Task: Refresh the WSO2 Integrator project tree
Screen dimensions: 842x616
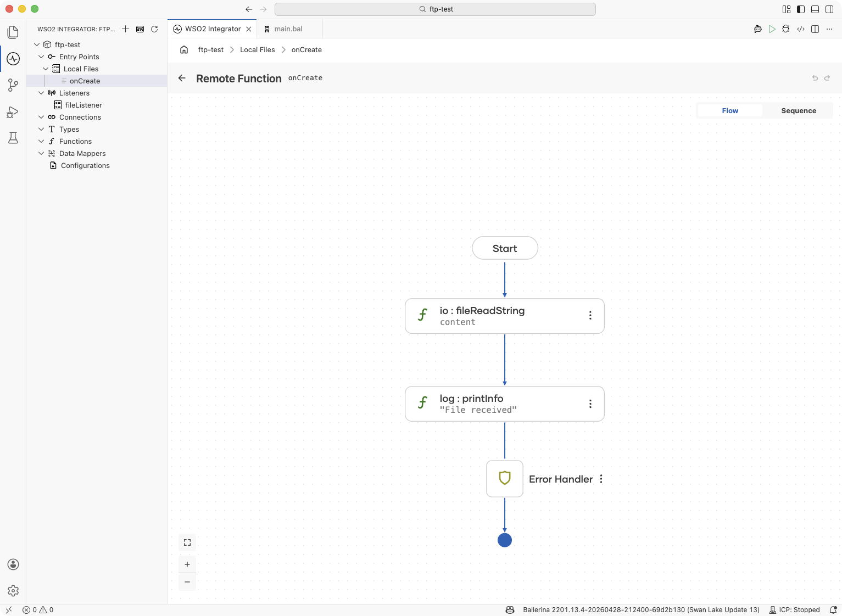Action: click(154, 29)
